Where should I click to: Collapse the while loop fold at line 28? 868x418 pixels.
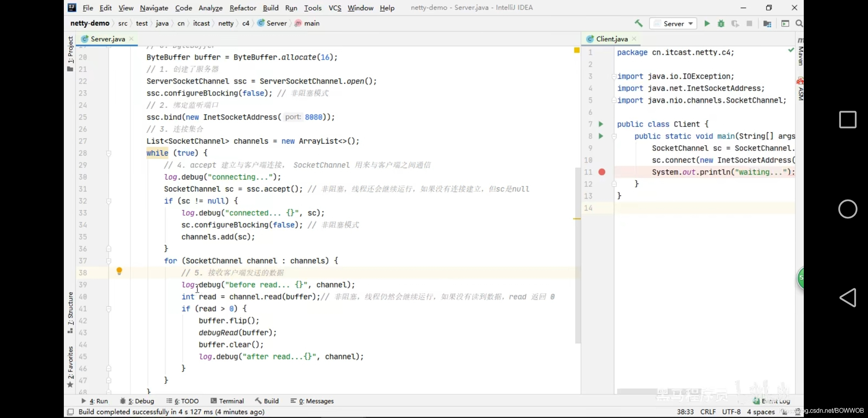click(109, 153)
